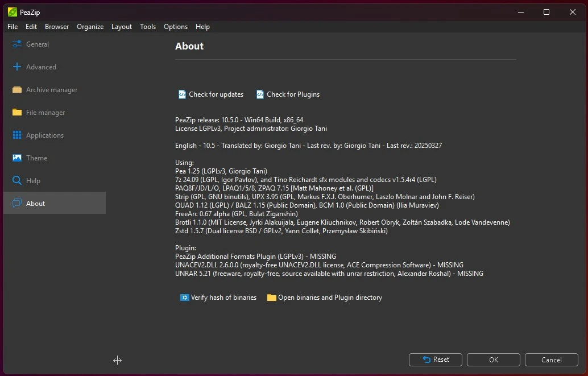This screenshot has height=376, width=588.
Task: Select the Help sidebar entry
Action: pos(55,180)
